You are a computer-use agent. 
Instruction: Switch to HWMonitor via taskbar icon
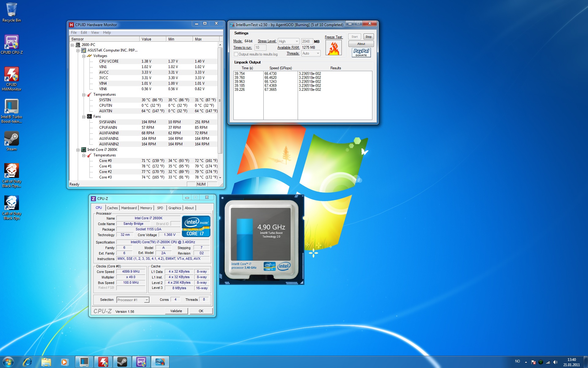(x=103, y=362)
